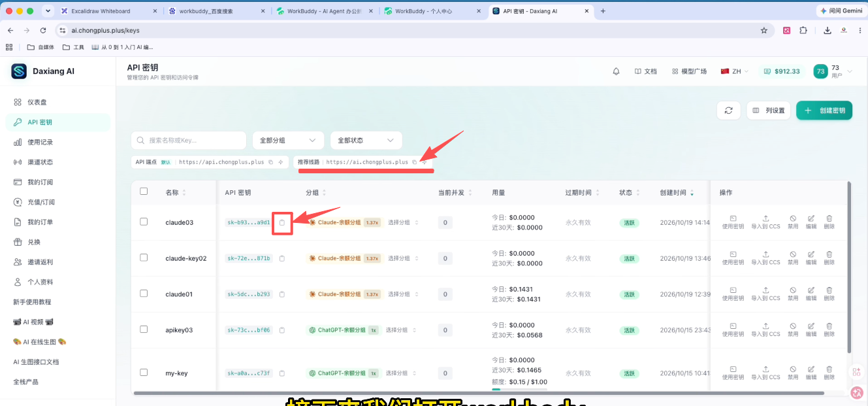Image resolution: width=868 pixels, height=406 pixels.
Task: Click 禁用 for apikey03 key
Action: (x=792, y=330)
